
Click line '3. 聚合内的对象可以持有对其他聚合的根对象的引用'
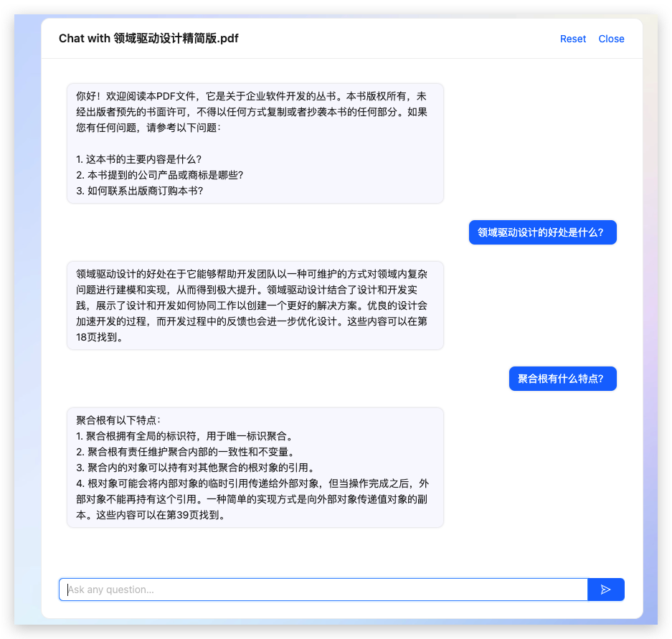[197, 468]
